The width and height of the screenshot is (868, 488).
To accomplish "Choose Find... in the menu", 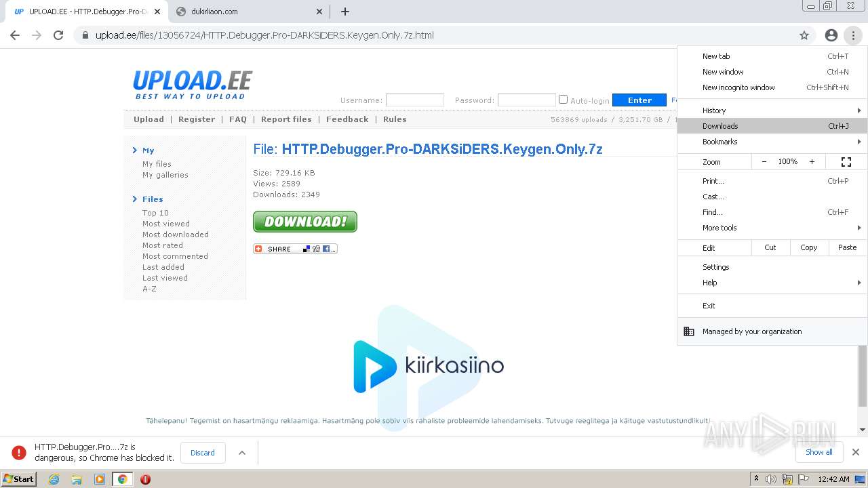I will click(x=772, y=212).
